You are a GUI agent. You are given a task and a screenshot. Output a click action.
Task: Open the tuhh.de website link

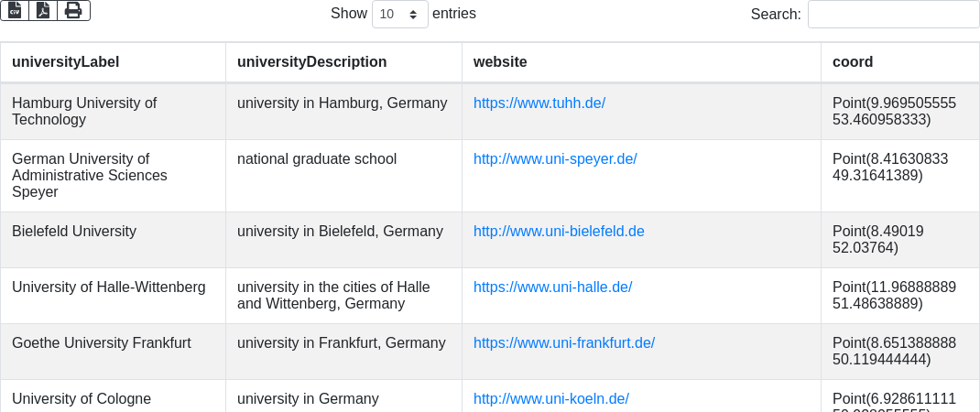click(x=539, y=103)
